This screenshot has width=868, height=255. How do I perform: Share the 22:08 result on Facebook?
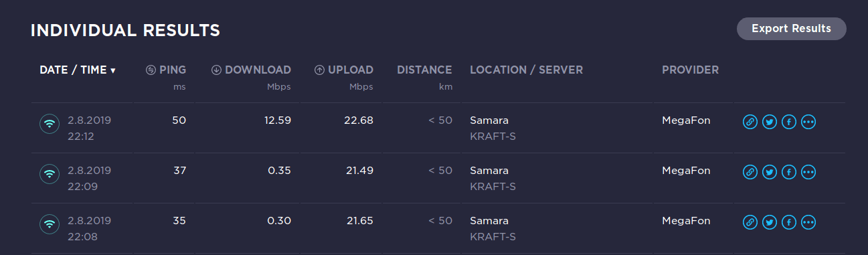789,222
